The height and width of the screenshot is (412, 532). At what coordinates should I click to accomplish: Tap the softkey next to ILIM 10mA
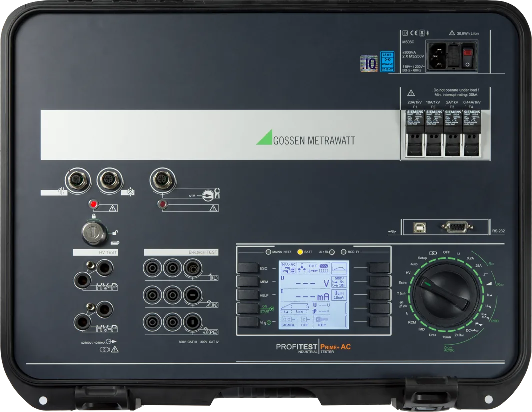click(379, 295)
